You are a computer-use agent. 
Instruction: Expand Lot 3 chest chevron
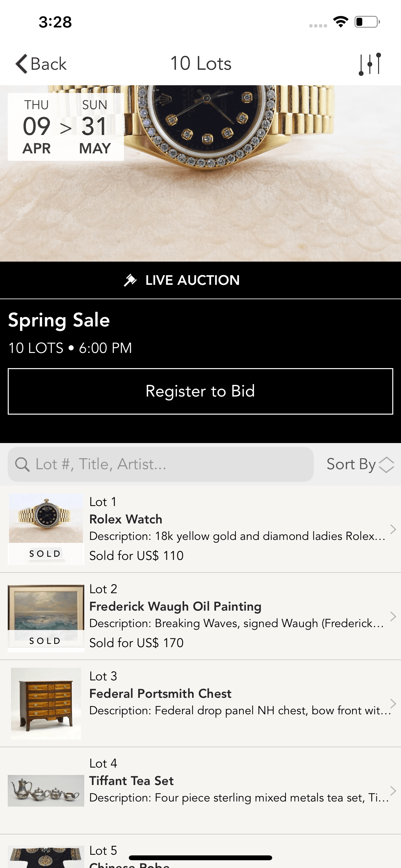pyautogui.click(x=393, y=704)
